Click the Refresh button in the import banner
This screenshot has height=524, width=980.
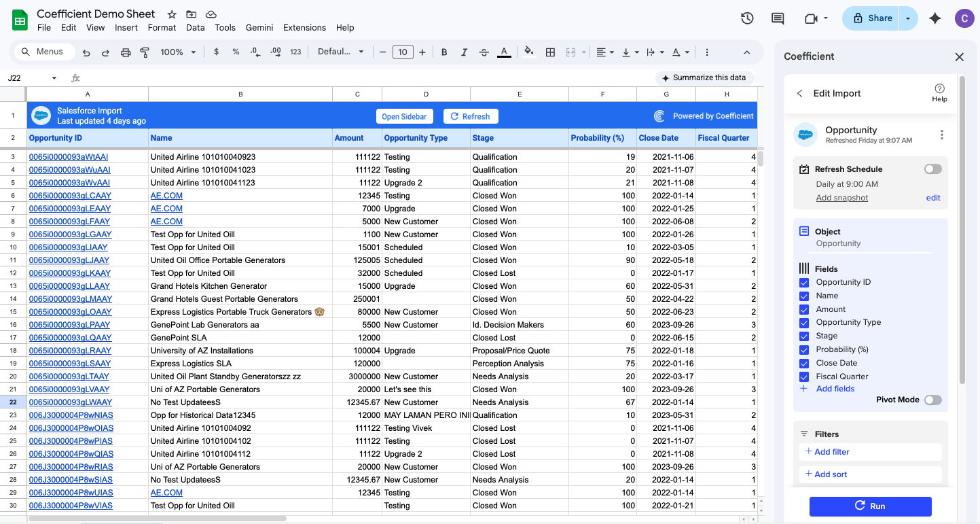470,116
